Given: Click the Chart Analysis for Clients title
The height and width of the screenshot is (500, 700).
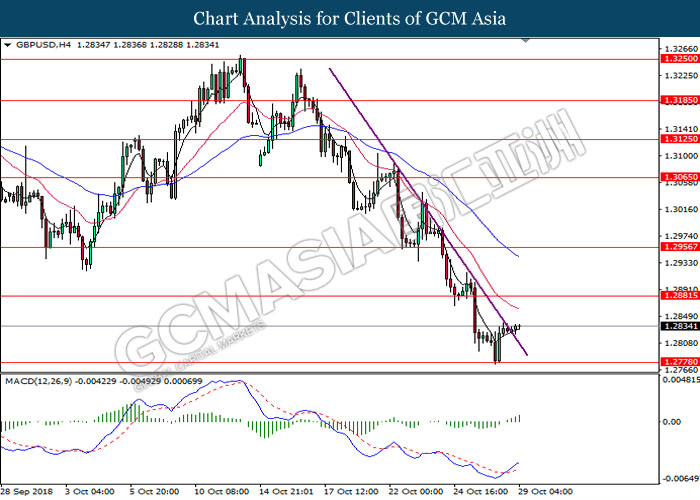Looking at the screenshot, I should (350, 19).
